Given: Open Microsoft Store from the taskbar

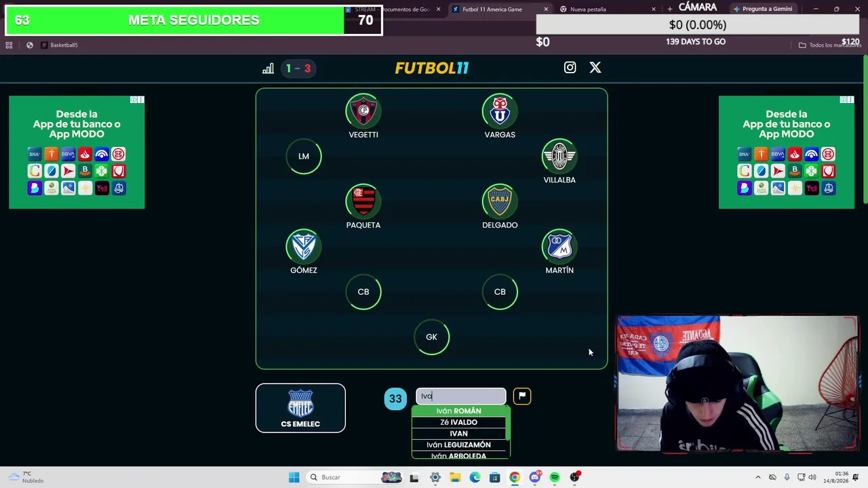Looking at the screenshot, I should click(494, 477).
